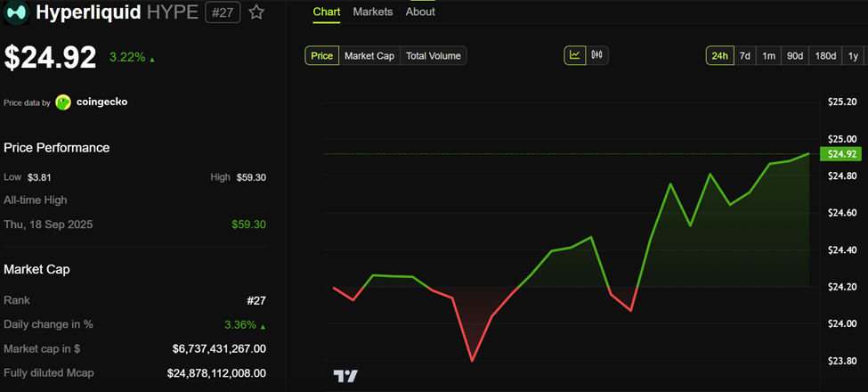The height and width of the screenshot is (392, 868).
Task: Select the 24h time range
Action: (x=718, y=56)
